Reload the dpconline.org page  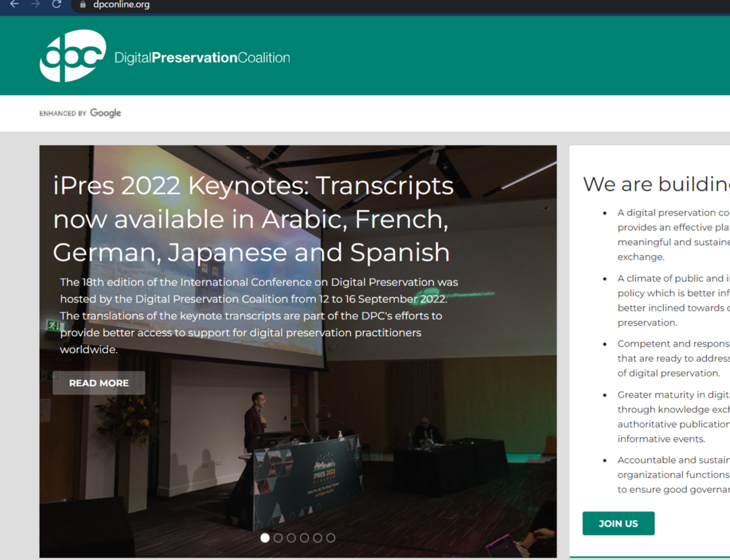coord(57,4)
